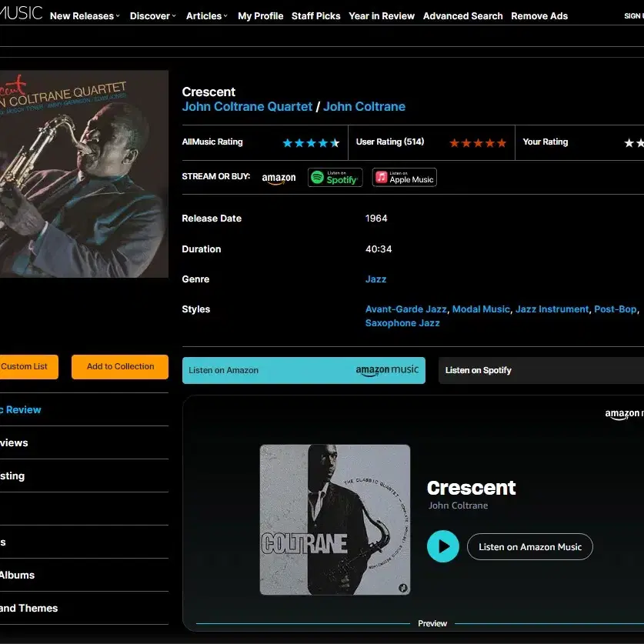Click the orange User Rating stars
644x644 pixels.
click(x=478, y=143)
